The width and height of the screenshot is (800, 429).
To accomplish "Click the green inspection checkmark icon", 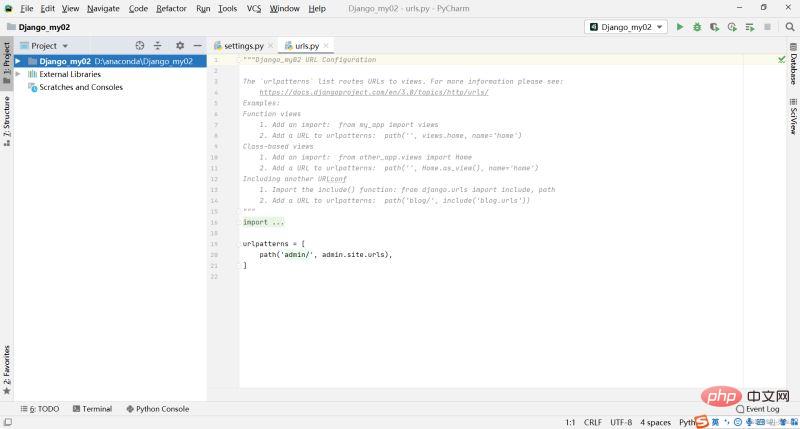I will pos(781,60).
